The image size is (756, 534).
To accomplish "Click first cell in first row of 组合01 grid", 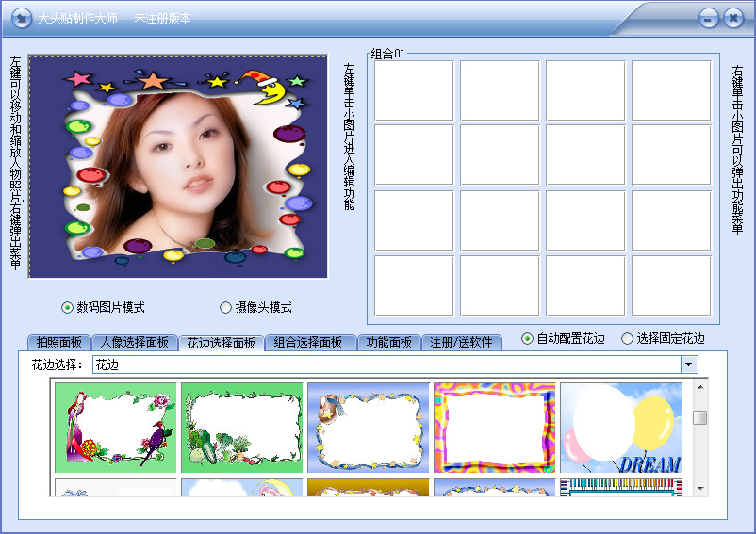I will (x=414, y=90).
